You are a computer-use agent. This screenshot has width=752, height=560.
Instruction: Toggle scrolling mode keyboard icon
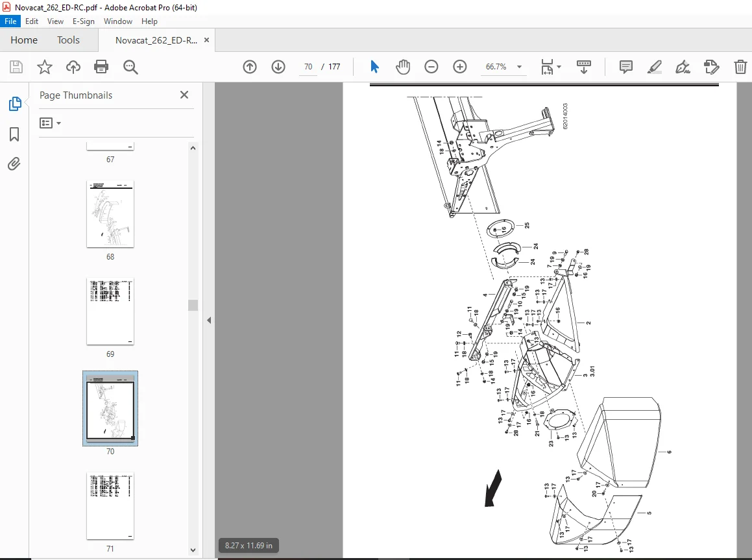[584, 67]
